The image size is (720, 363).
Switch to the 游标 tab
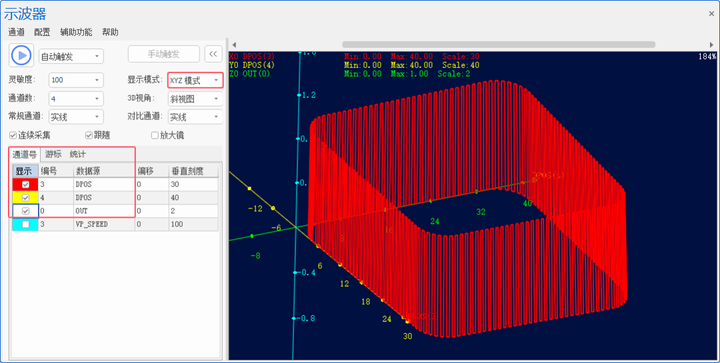53,154
